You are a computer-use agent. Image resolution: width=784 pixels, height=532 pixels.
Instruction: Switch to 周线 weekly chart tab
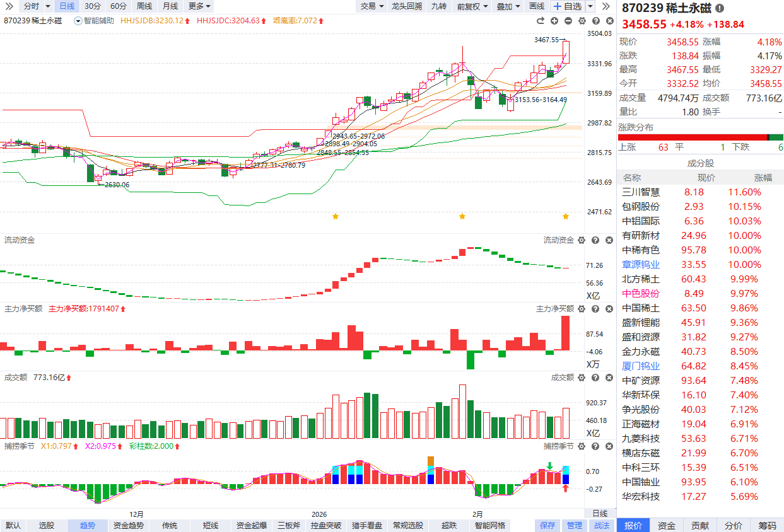pos(144,6)
